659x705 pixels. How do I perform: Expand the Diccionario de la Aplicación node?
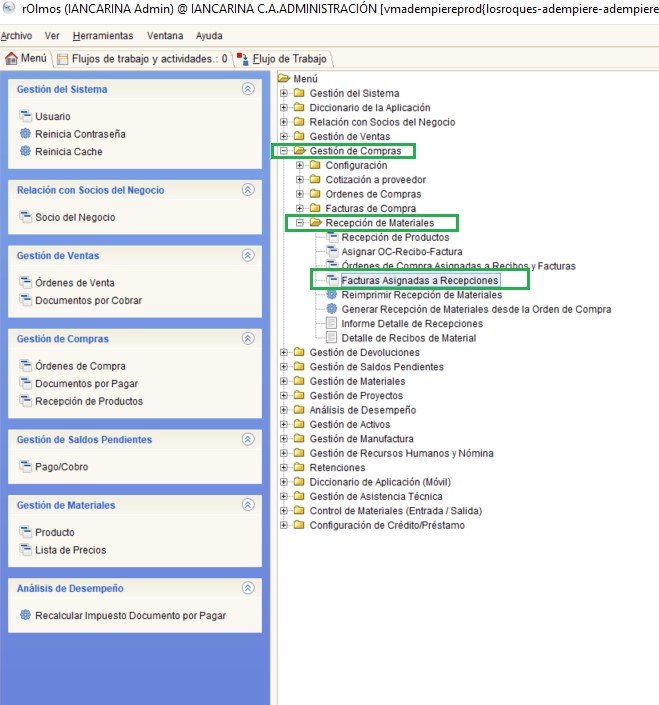click(284, 107)
